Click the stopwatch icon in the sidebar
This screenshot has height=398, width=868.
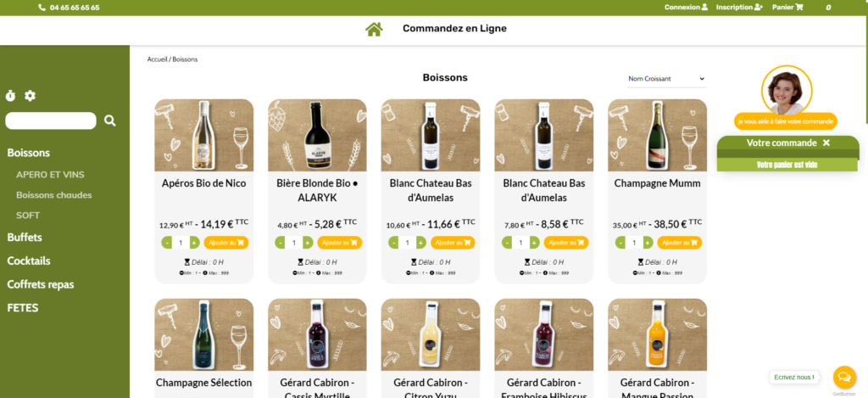[x=10, y=96]
